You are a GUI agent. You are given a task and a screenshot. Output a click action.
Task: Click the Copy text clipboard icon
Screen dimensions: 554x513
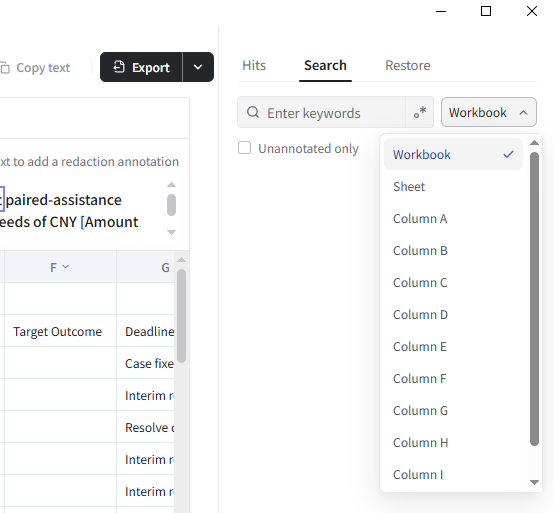(x=5, y=67)
